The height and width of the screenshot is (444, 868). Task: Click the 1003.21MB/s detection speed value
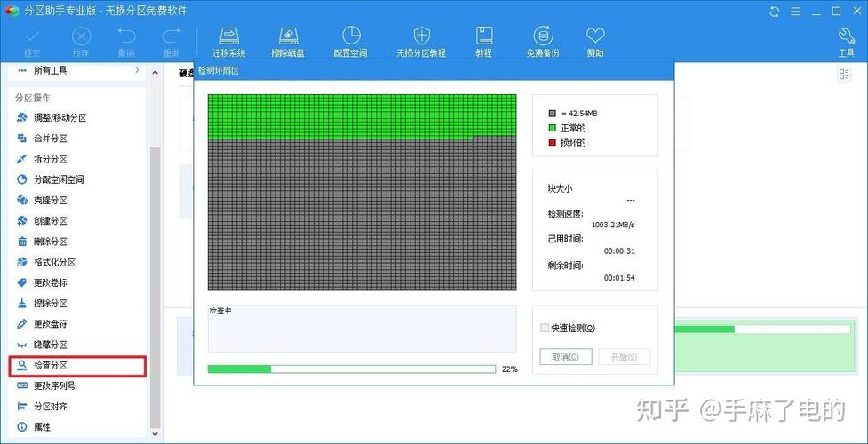click(613, 226)
